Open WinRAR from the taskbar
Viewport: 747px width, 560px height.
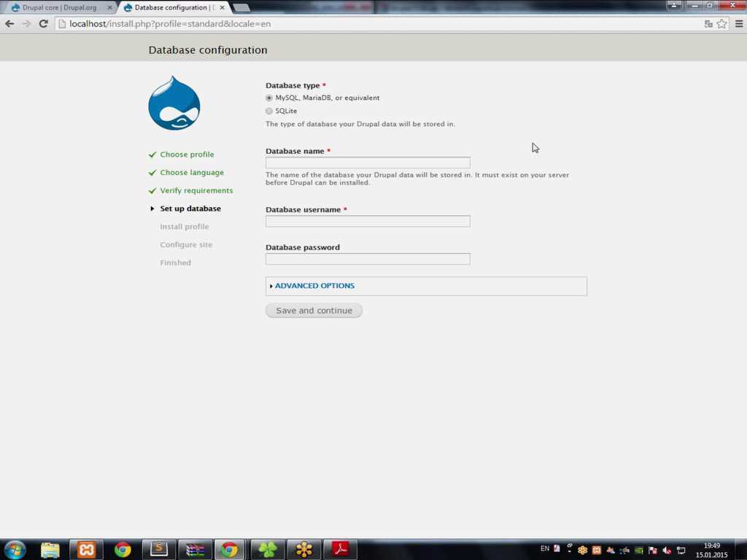pos(195,550)
